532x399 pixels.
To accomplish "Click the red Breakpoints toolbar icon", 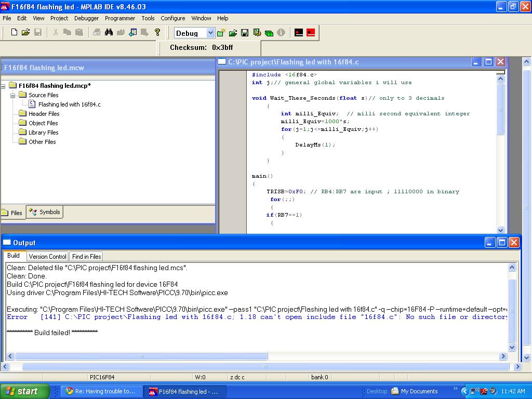I will (x=311, y=33).
